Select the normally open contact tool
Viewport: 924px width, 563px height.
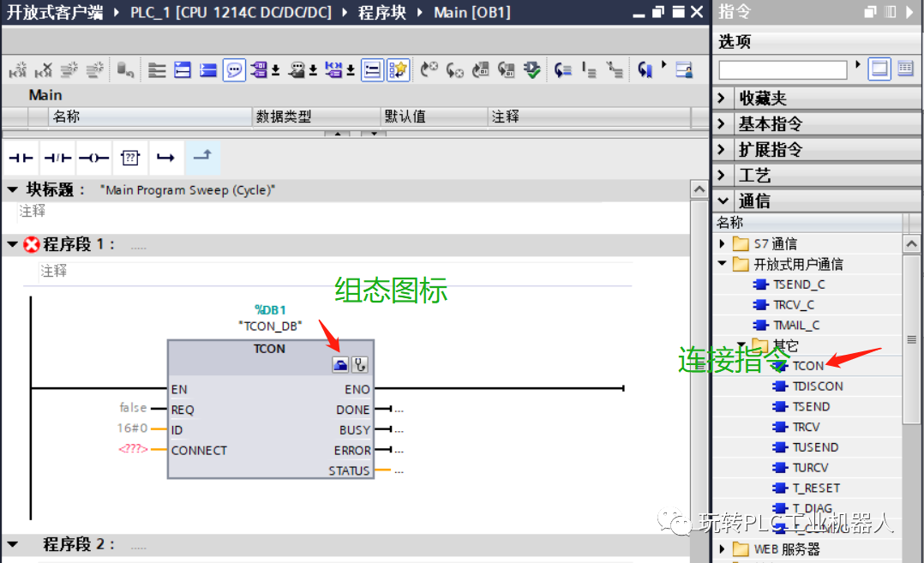(x=21, y=157)
